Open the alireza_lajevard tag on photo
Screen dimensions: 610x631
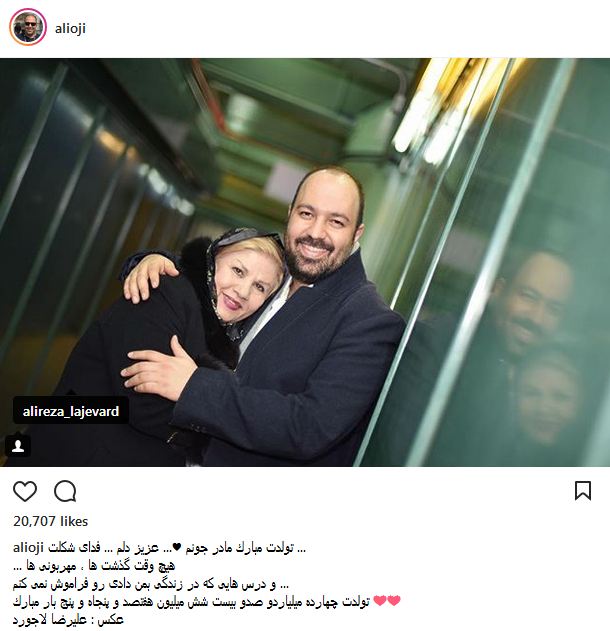pos(71,411)
